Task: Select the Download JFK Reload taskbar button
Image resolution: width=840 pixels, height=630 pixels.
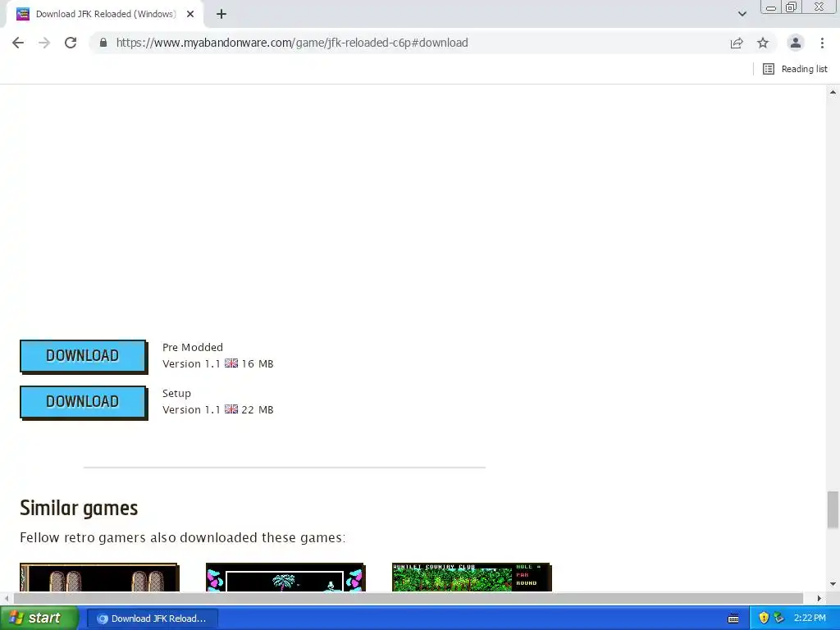Action: (x=152, y=619)
